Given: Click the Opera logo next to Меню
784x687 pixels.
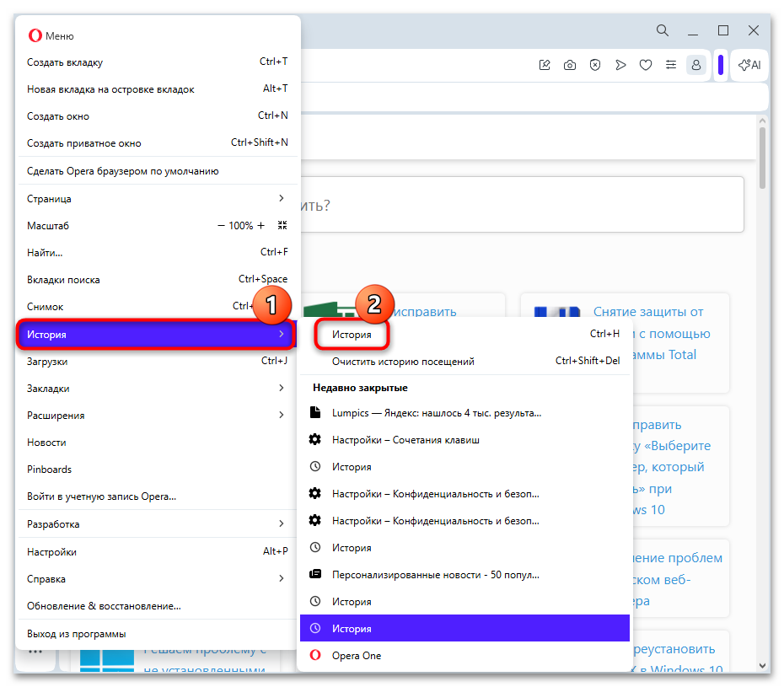Looking at the screenshot, I should (35, 35).
